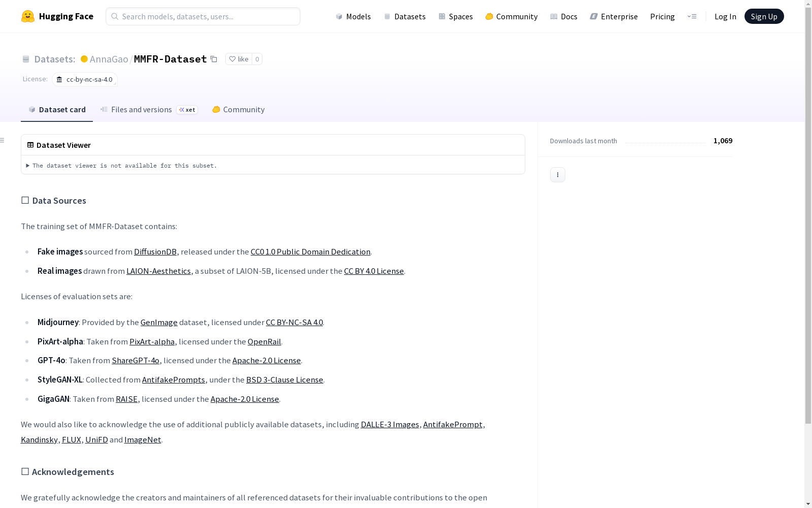Open the cc-by-nc-sa-4.0 license tag

pos(85,80)
